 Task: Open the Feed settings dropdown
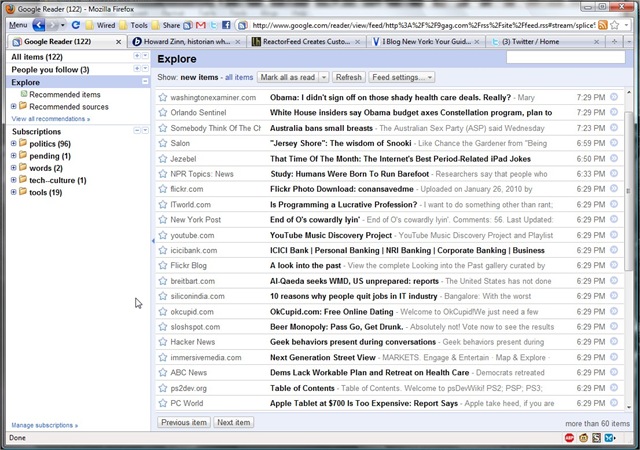[401, 77]
